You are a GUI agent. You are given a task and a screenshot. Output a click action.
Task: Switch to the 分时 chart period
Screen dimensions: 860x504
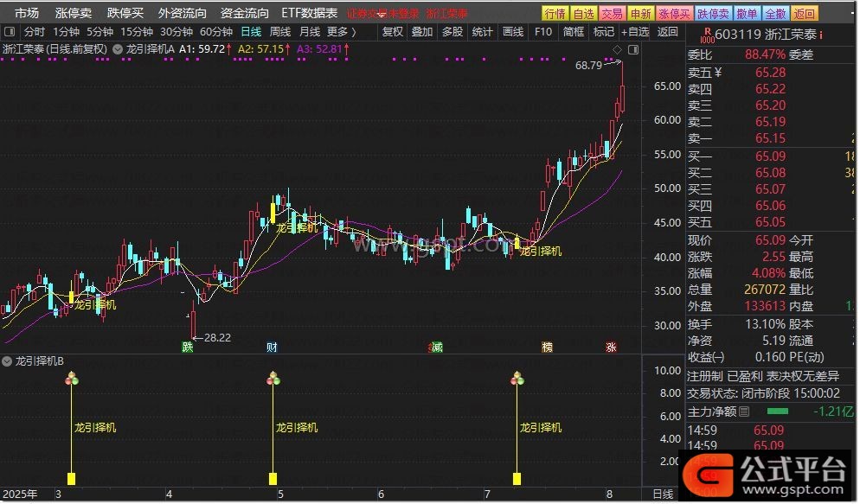tap(35, 32)
